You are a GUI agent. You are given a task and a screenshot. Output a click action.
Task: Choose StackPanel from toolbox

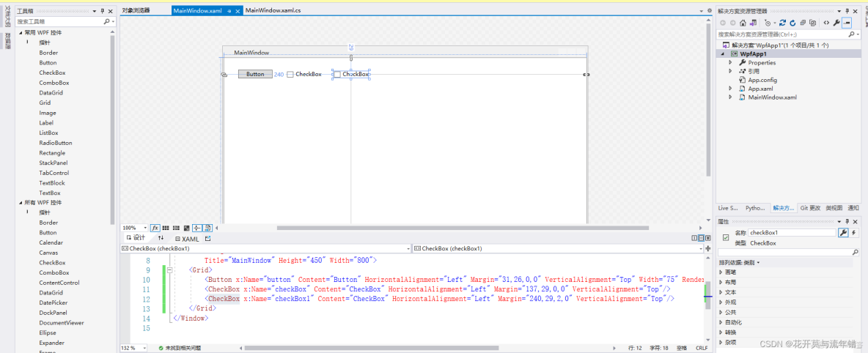tap(54, 163)
